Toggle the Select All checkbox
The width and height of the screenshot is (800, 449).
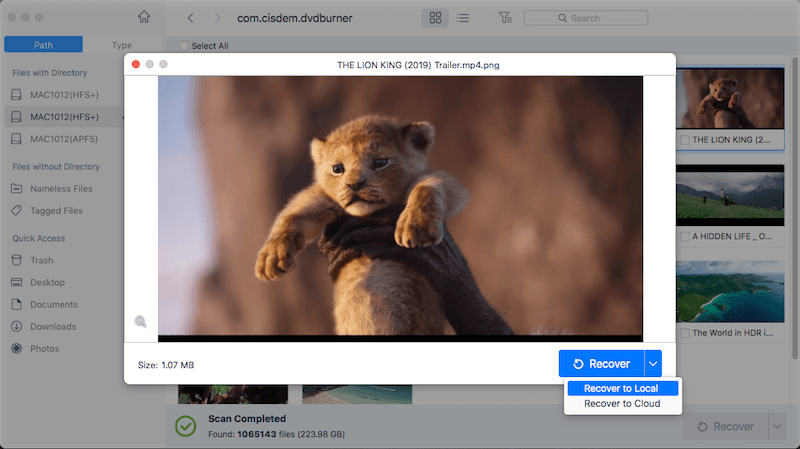[x=184, y=46]
